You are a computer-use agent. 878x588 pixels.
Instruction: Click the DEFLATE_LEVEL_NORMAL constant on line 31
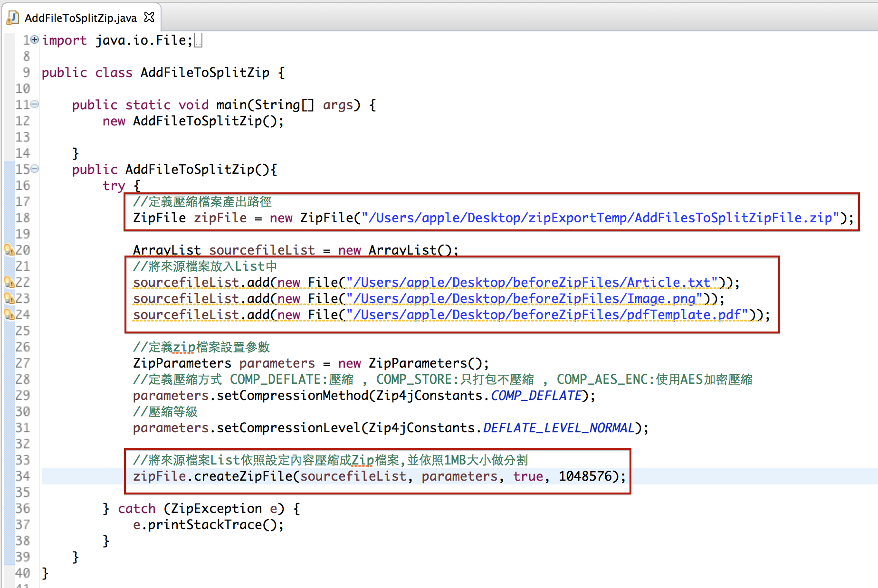coord(559,428)
